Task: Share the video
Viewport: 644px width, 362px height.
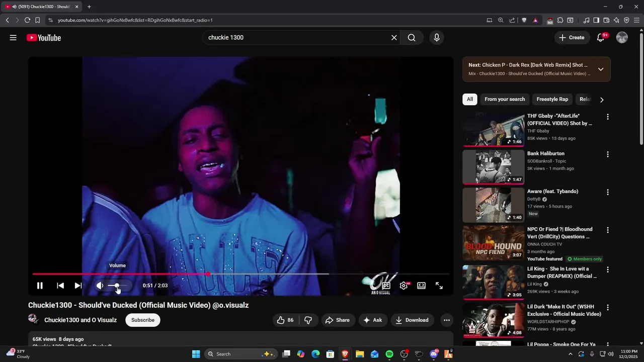Action: tap(338, 320)
